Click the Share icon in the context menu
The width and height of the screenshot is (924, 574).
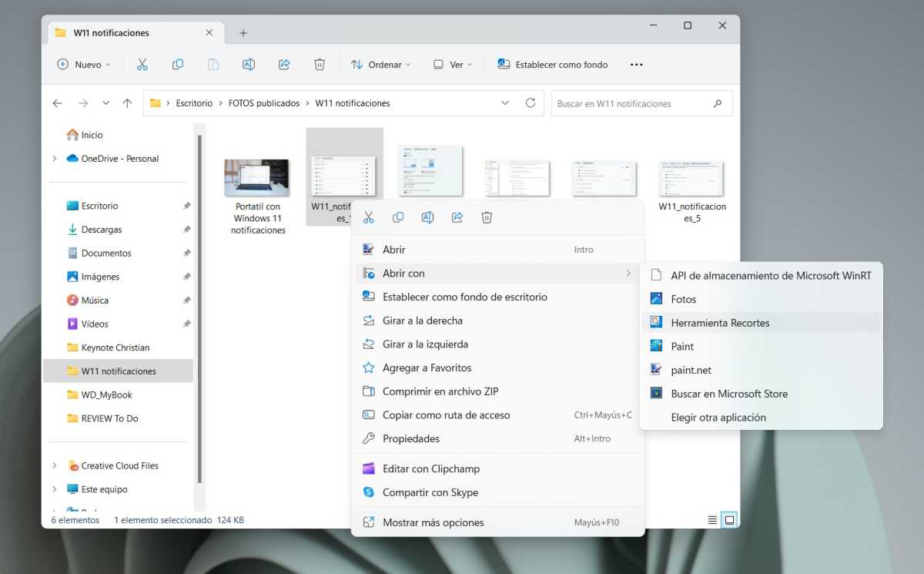(x=457, y=218)
